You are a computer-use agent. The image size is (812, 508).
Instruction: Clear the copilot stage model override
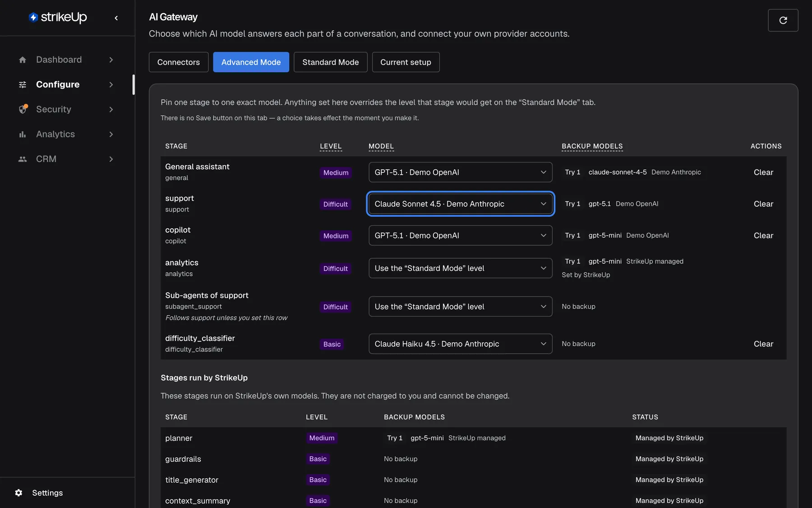coord(763,235)
